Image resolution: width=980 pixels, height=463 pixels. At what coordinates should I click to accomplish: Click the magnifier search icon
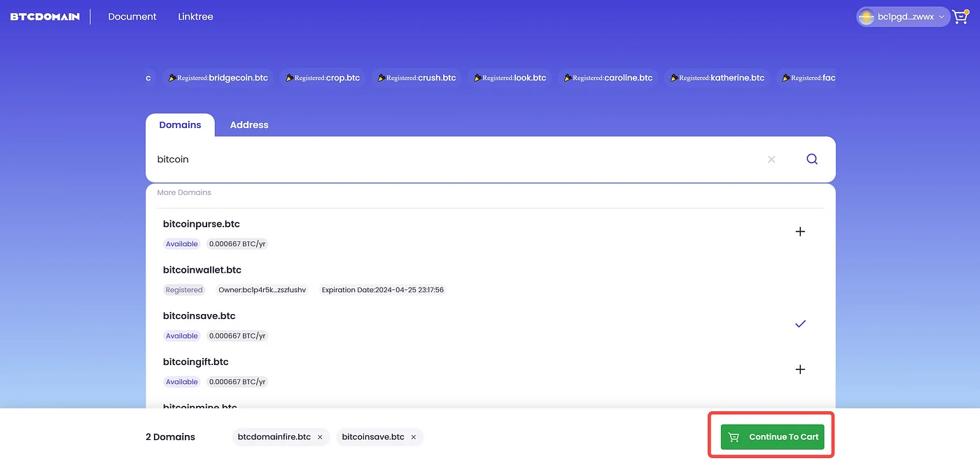tap(811, 159)
